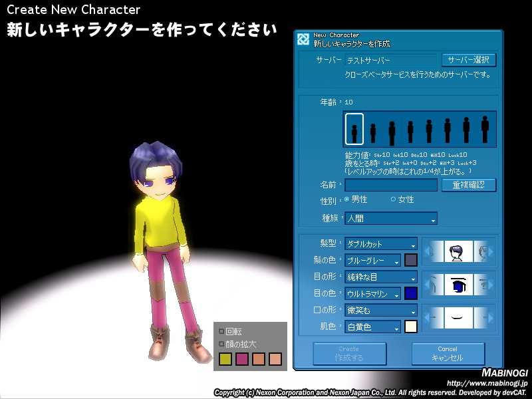
Task: Select the second age silhouette icon
Action: coord(373,133)
